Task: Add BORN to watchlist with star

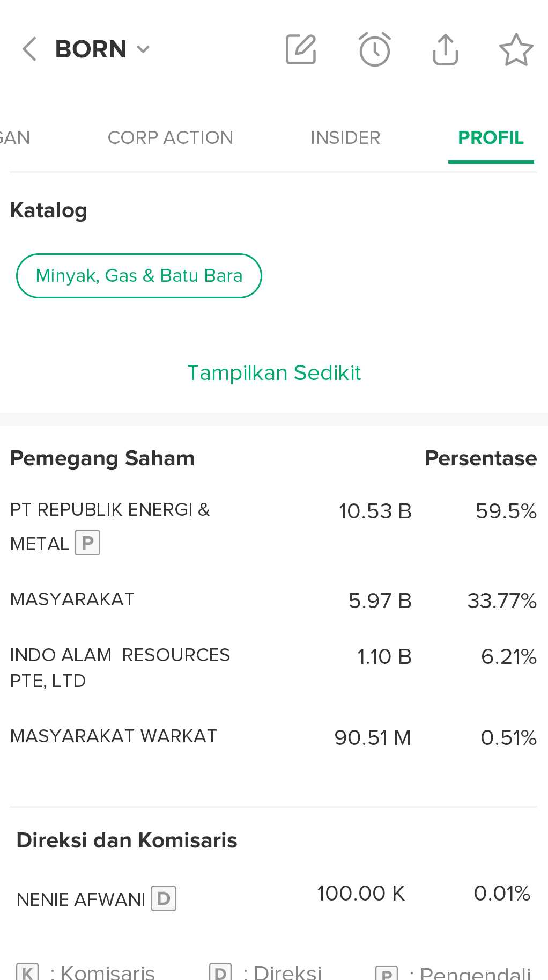Action: click(x=516, y=49)
